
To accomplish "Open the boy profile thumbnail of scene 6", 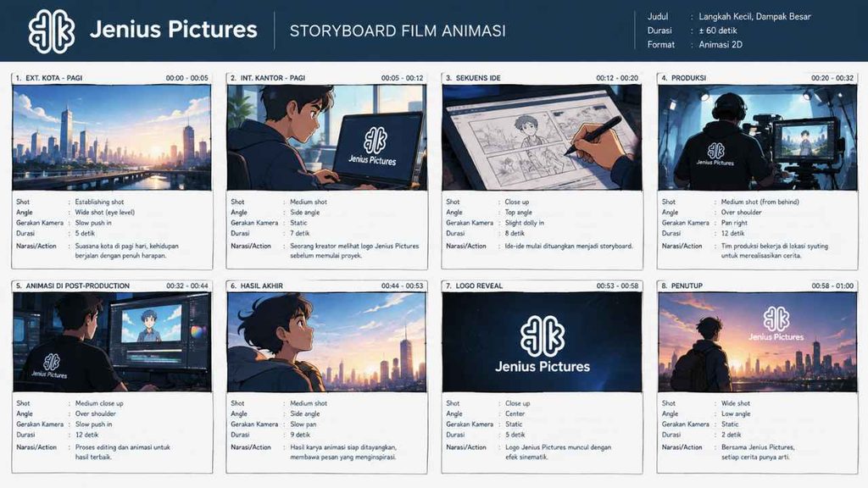I will click(326, 342).
